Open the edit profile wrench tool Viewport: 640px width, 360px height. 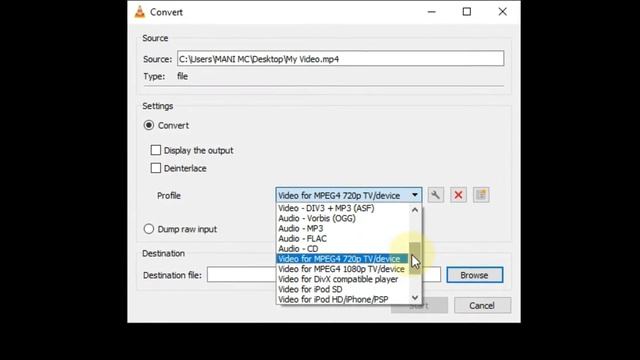coord(436,195)
